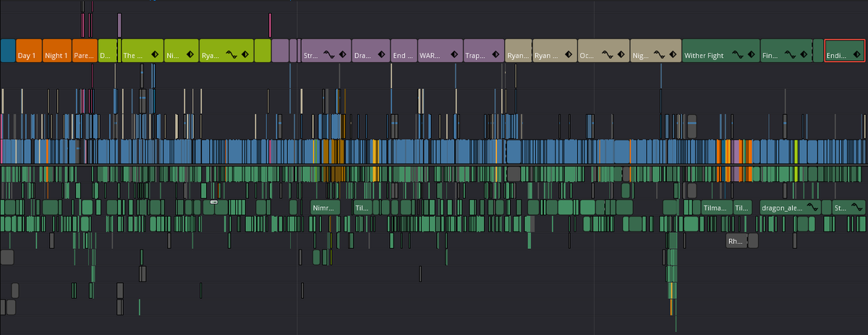Image resolution: width=868 pixels, height=335 pixels.
Task: Click keyframe diamond on 'Nig...' clip
Action: (x=673, y=55)
